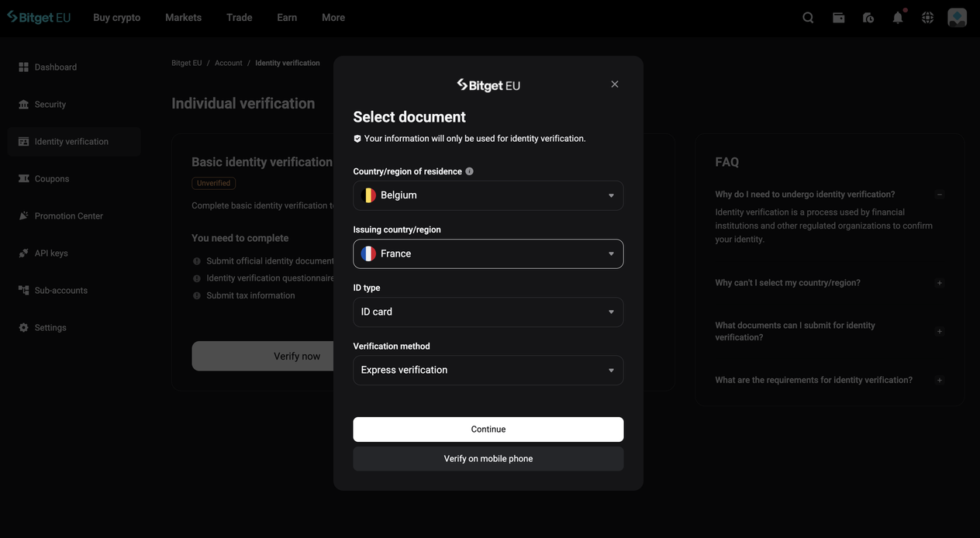Image resolution: width=980 pixels, height=538 pixels.
Task: Open API keys in sidebar
Action: pyautogui.click(x=74, y=253)
